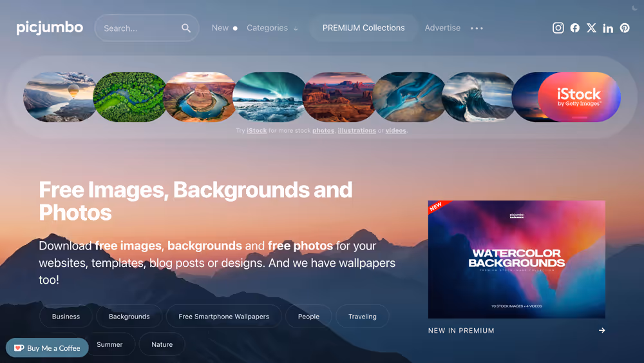The width and height of the screenshot is (644, 363).
Task: Follow the iStock text link
Action: pyautogui.click(x=257, y=130)
